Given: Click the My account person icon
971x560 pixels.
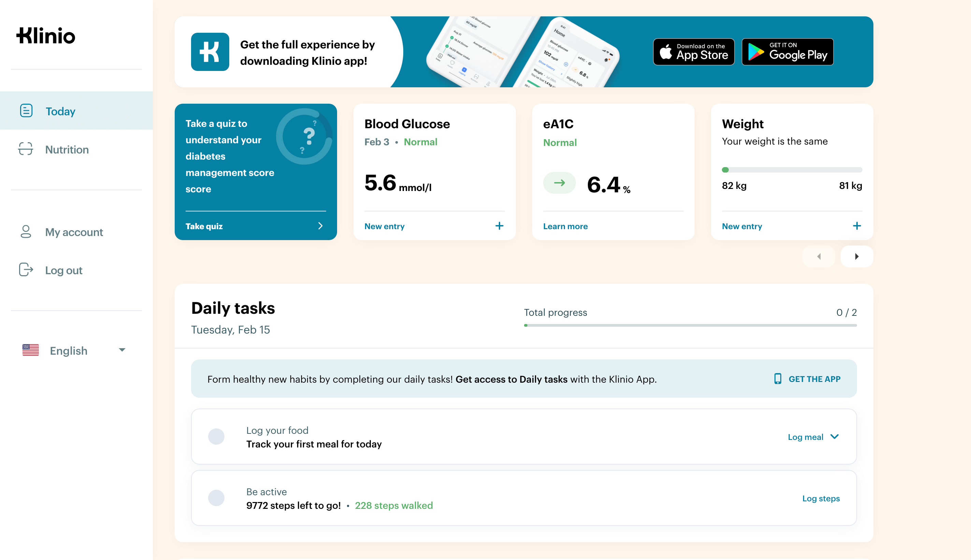Looking at the screenshot, I should click(25, 232).
